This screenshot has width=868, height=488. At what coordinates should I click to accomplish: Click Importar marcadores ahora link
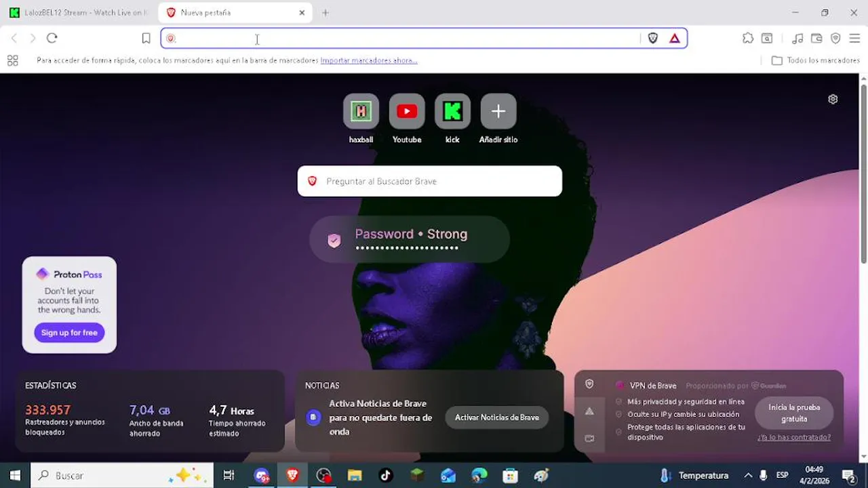click(x=369, y=60)
